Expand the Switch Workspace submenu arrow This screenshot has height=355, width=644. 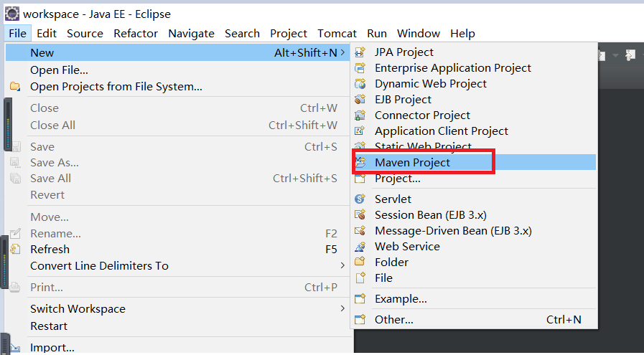coord(342,308)
